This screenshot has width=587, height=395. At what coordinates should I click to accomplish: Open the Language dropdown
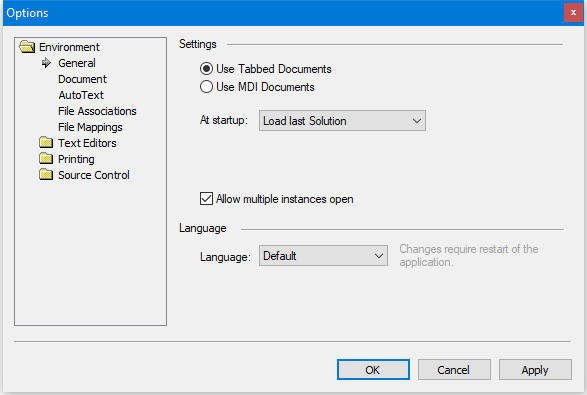323,256
